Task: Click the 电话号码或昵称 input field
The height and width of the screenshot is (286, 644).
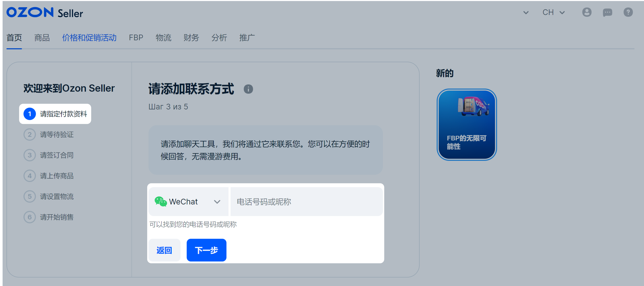Action: point(305,201)
